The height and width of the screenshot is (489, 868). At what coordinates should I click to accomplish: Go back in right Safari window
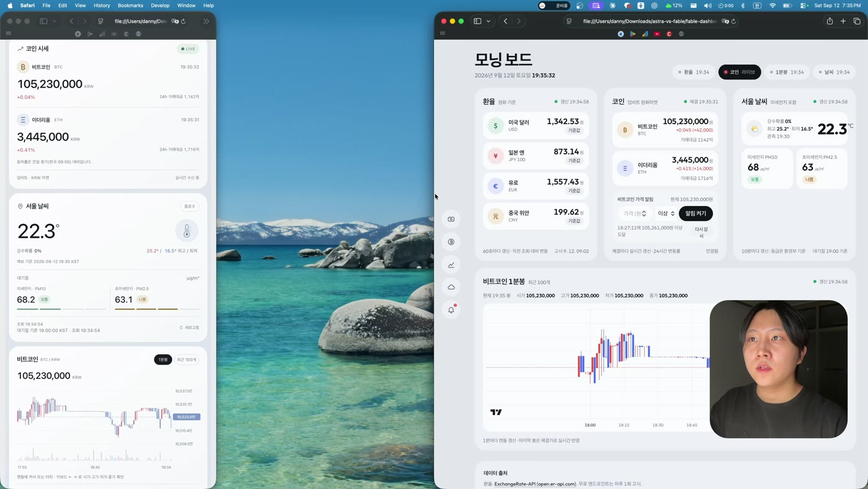click(x=505, y=21)
